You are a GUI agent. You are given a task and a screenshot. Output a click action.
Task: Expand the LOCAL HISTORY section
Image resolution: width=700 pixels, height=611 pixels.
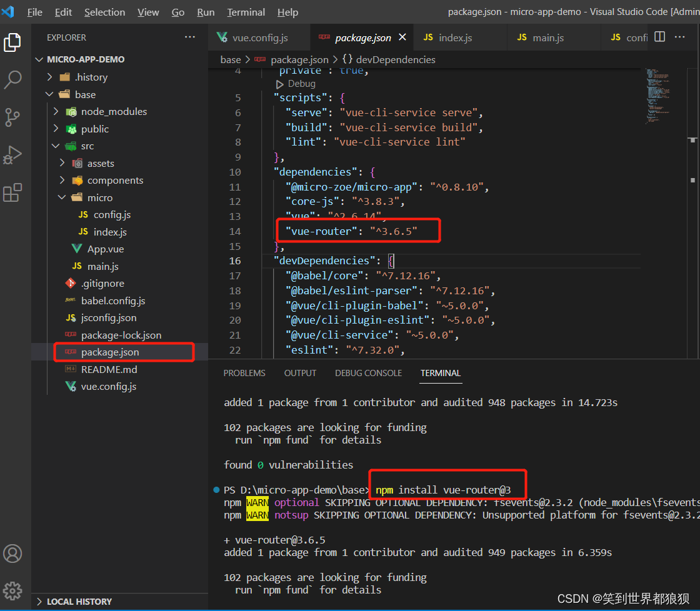pyautogui.click(x=121, y=601)
